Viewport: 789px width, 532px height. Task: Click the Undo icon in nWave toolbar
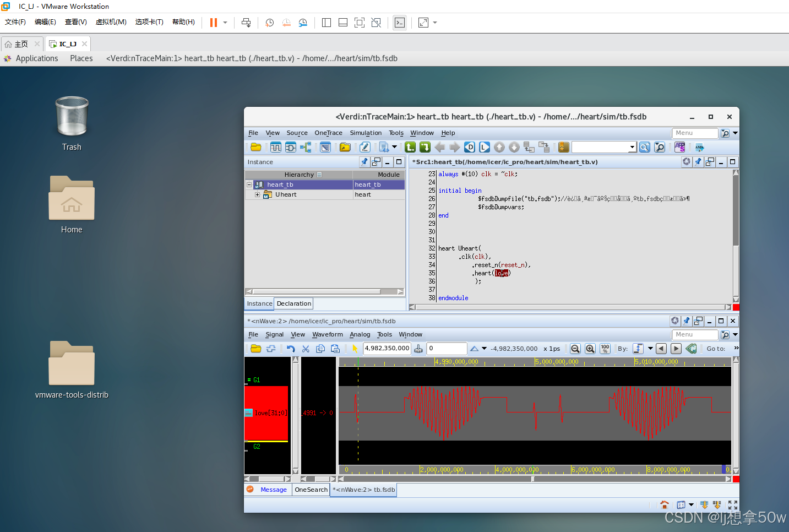(290, 348)
